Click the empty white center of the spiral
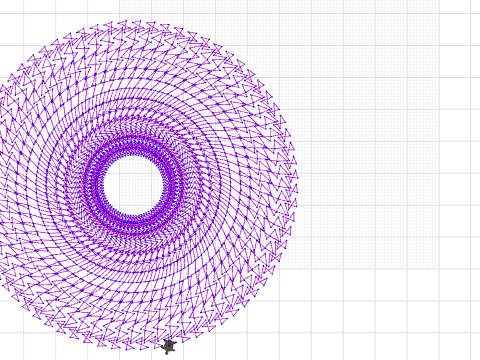This screenshot has width=480, height=360. (134, 185)
